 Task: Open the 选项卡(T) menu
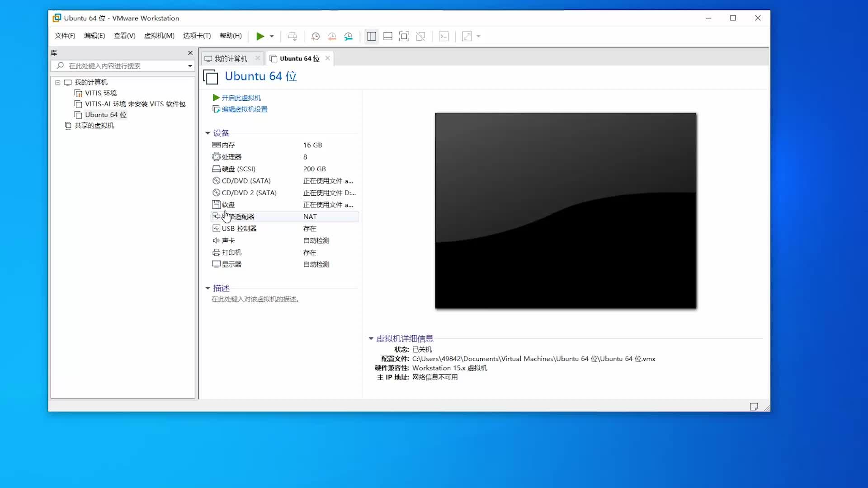tap(197, 36)
